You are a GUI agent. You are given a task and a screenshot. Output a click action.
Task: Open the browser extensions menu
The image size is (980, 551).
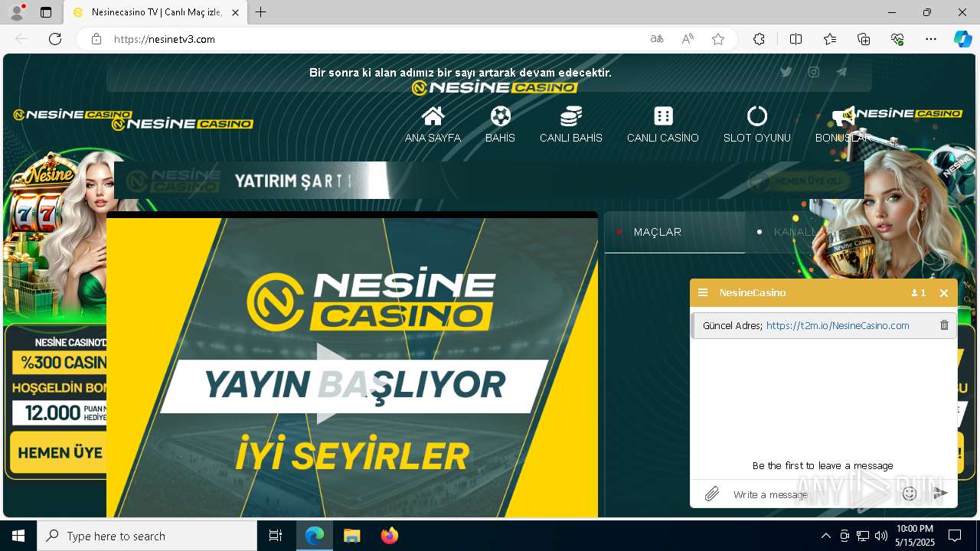pos(759,39)
